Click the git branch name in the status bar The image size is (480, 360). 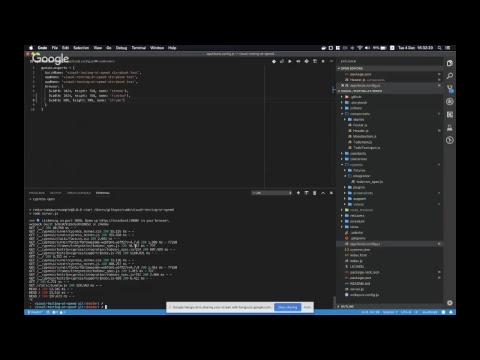[34, 312]
